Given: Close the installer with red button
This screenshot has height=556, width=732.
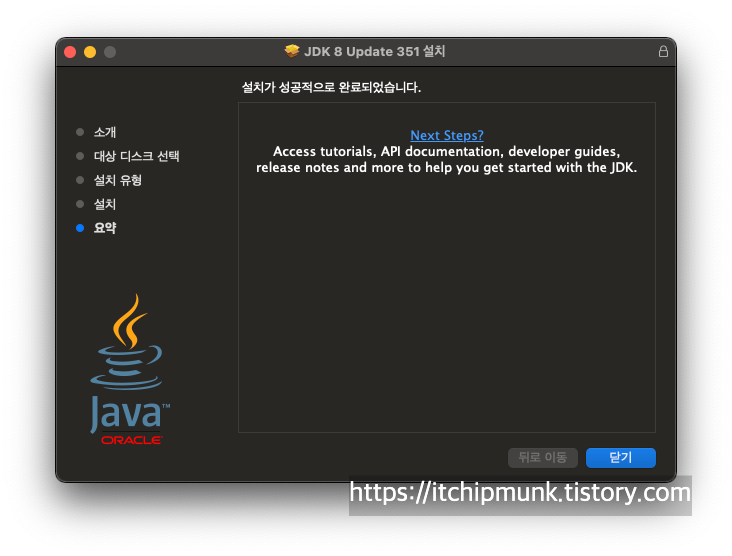Looking at the screenshot, I should tap(70, 52).
